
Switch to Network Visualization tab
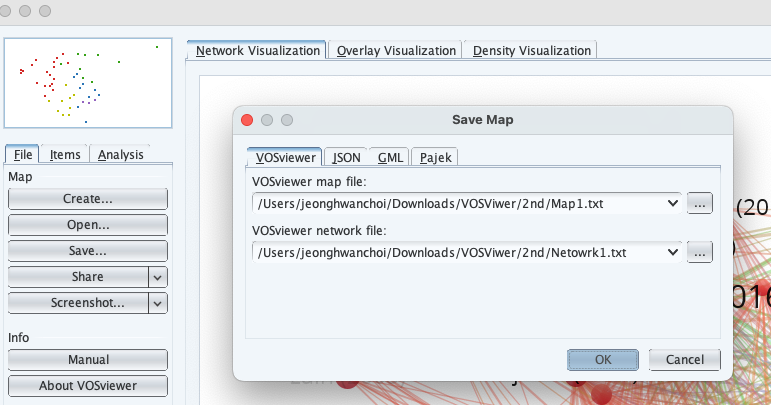point(256,50)
